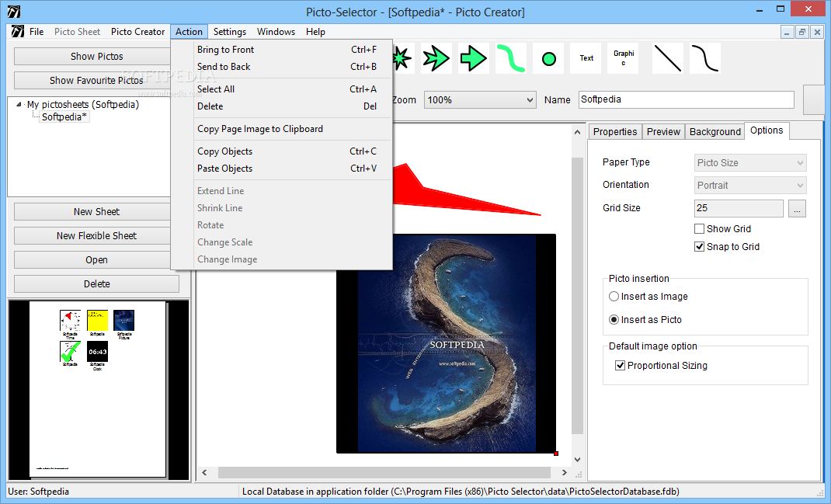Close the open Action menu
The image size is (831, 504).
tap(189, 32)
